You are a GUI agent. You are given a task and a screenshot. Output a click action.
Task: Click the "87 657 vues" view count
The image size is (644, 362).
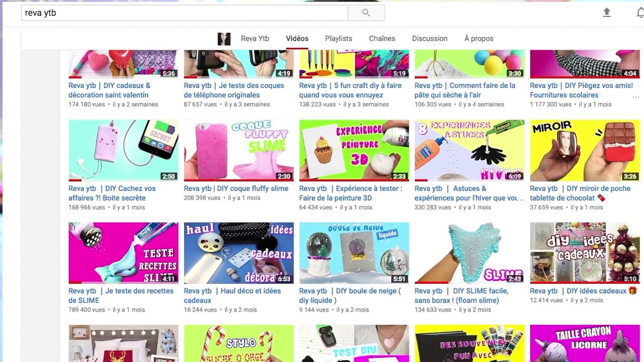[x=200, y=105]
